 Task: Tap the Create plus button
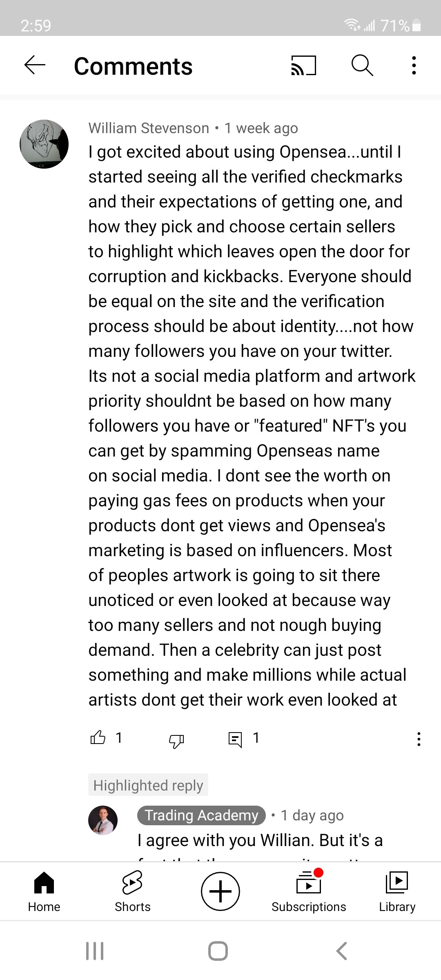220,891
